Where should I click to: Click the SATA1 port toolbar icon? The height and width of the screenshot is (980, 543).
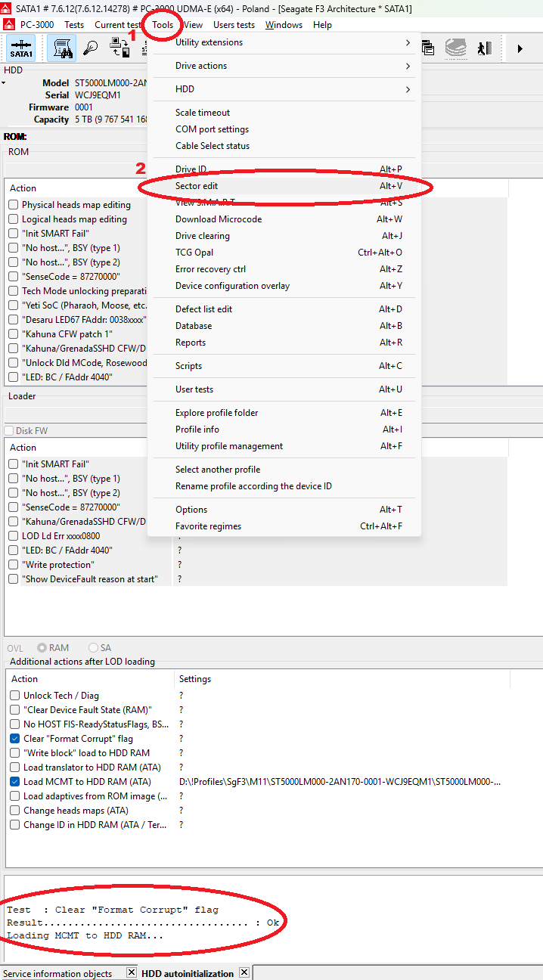(21, 48)
